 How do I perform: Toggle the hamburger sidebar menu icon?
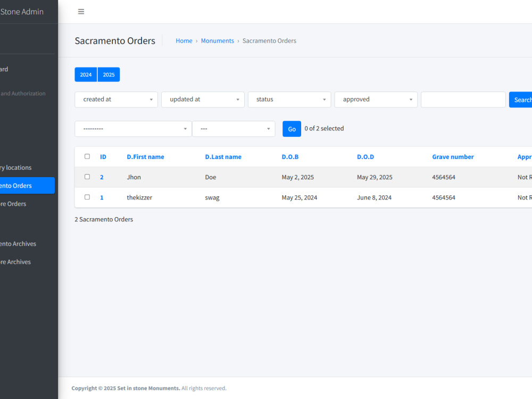pyautogui.click(x=81, y=12)
